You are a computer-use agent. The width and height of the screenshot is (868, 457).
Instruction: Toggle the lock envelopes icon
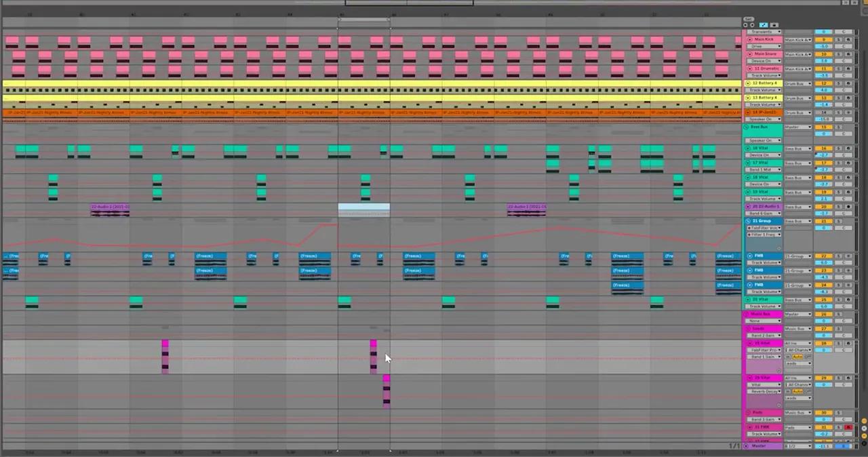774,25
